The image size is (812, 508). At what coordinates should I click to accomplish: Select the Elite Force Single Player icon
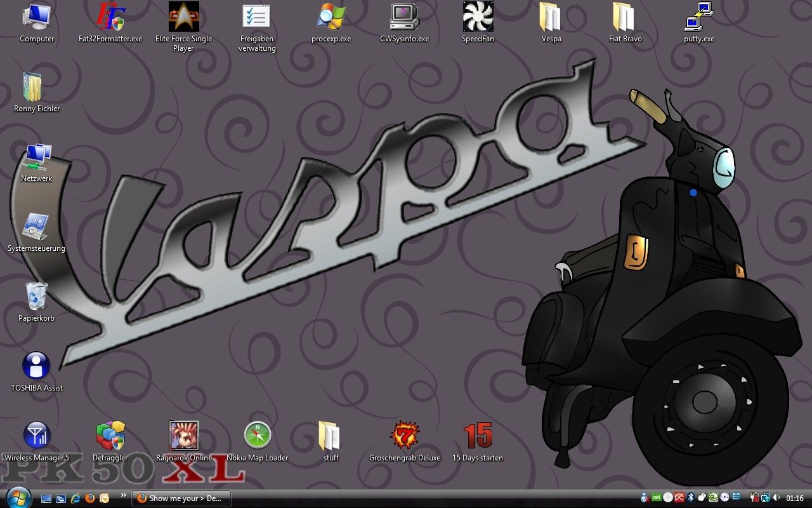pyautogui.click(x=183, y=17)
